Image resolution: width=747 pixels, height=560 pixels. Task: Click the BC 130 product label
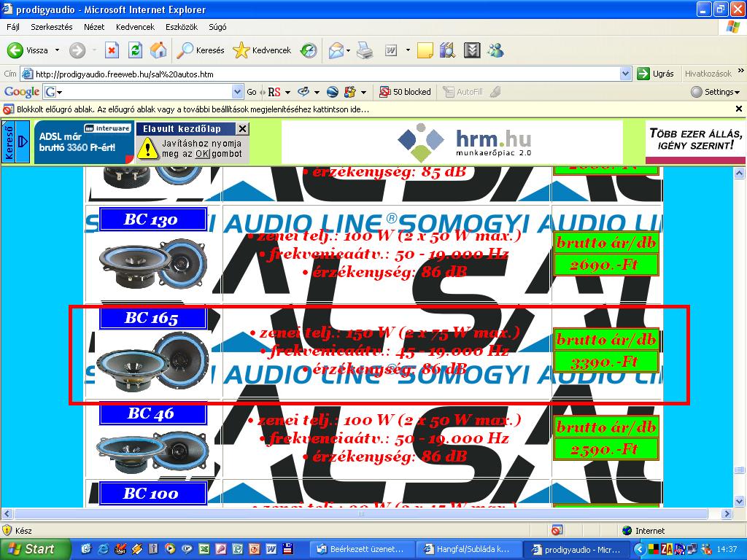point(153,219)
